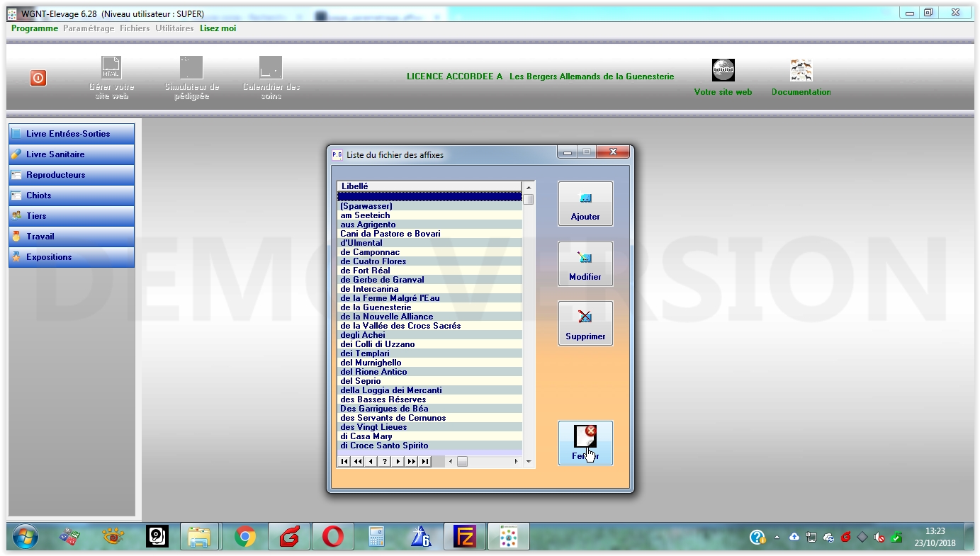Open the Lisez moi menu
The width and height of the screenshot is (980, 556).
218,28
